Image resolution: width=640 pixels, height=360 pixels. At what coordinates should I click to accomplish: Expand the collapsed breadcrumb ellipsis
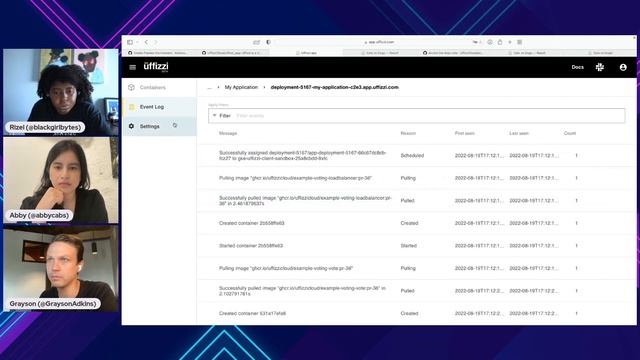click(x=210, y=87)
